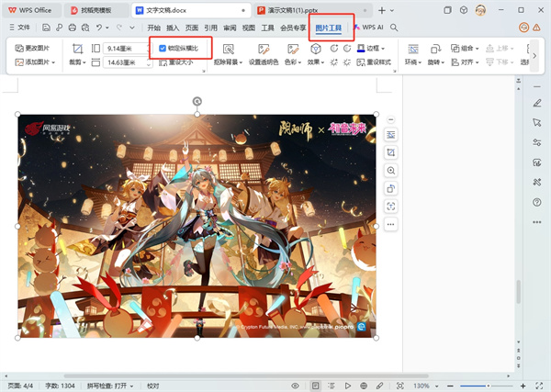The image size is (551, 392).
Task: Click the color (色彩) icon
Action: [x=293, y=50]
